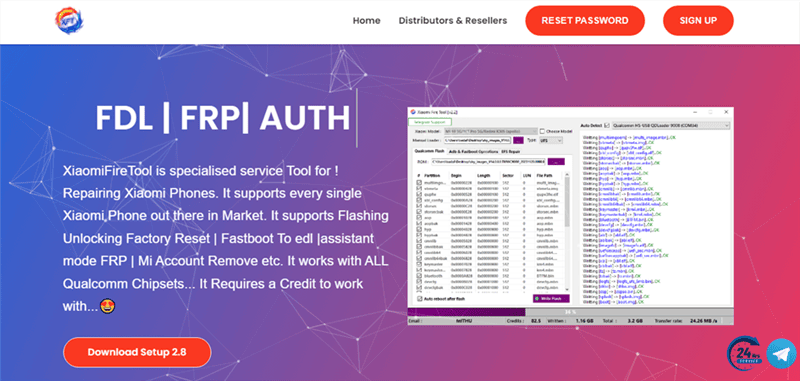Enable Auto reboot after flash checkbox
Screen dimensions: 800x381
pos(420,298)
